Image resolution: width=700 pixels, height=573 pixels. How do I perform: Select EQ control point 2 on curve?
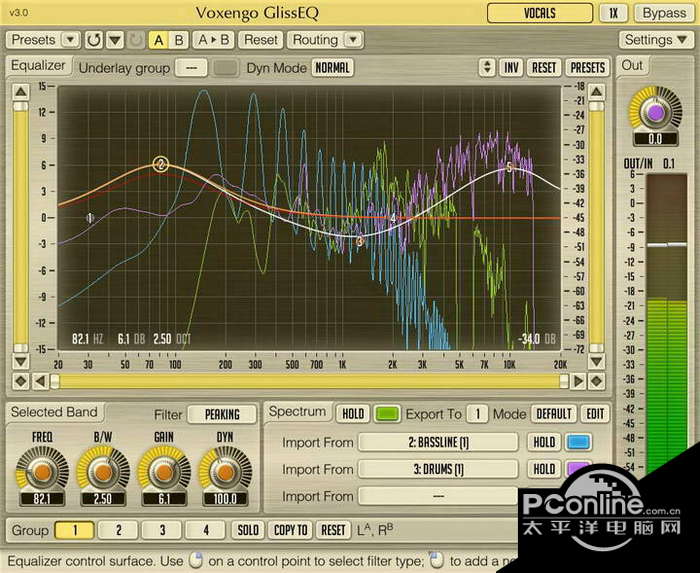click(160, 165)
